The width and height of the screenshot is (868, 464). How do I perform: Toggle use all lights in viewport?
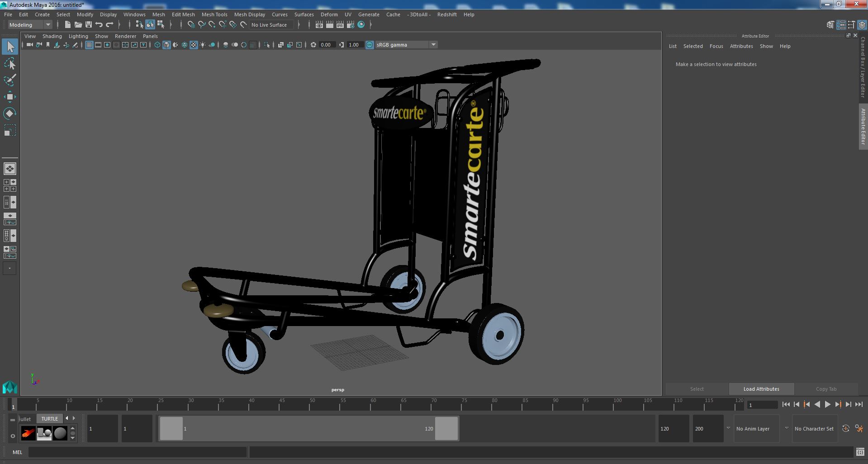(203, 45)
